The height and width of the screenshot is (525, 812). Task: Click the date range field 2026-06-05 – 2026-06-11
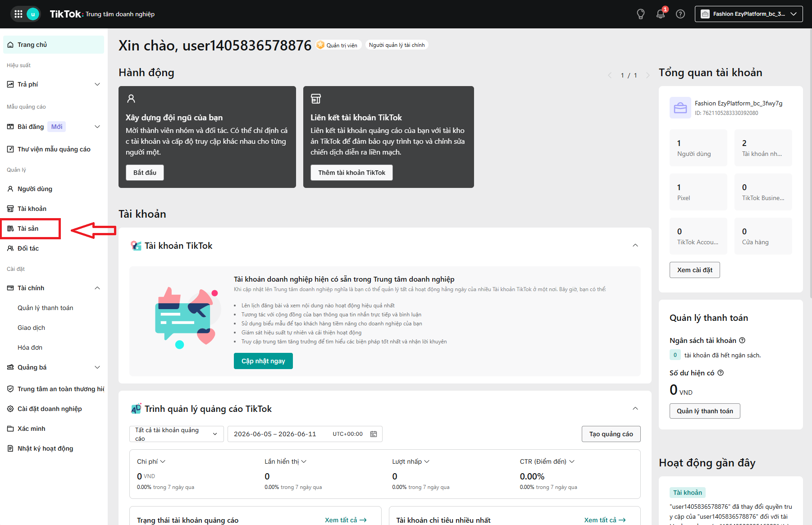(x=305, y=434)
